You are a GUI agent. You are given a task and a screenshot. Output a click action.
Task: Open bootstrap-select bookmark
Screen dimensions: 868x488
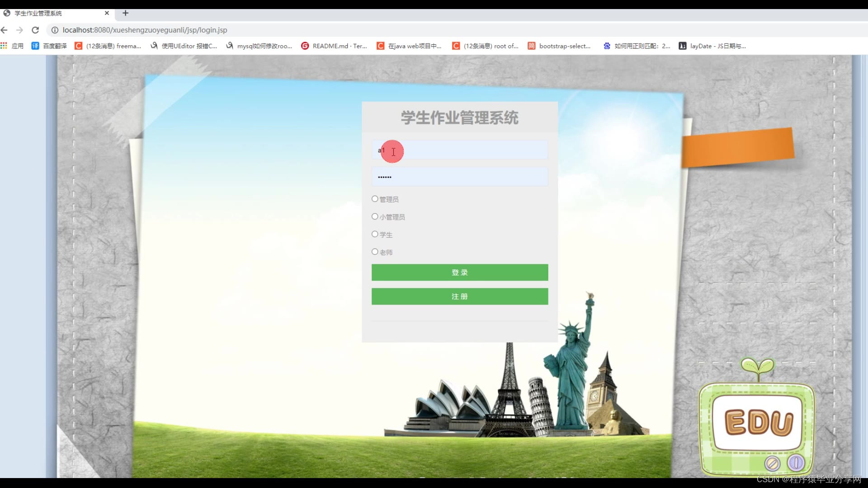(559, 46)
